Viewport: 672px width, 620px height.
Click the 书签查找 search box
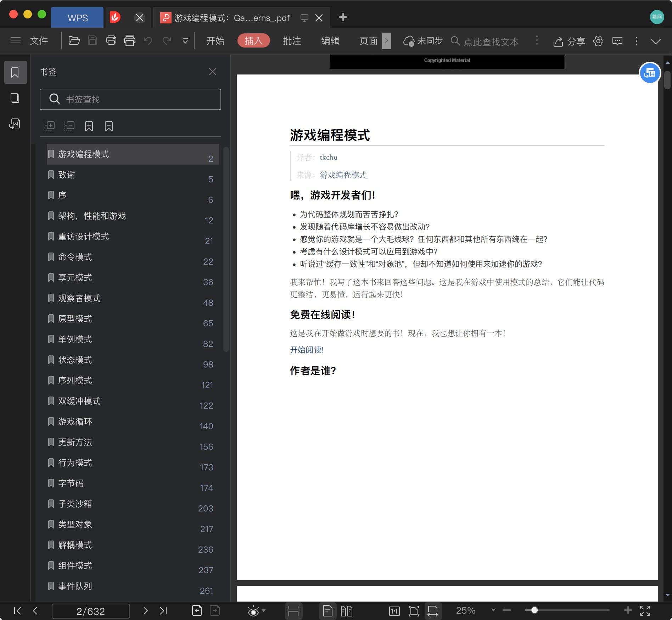pyautogui.click(x=130, y=99)
